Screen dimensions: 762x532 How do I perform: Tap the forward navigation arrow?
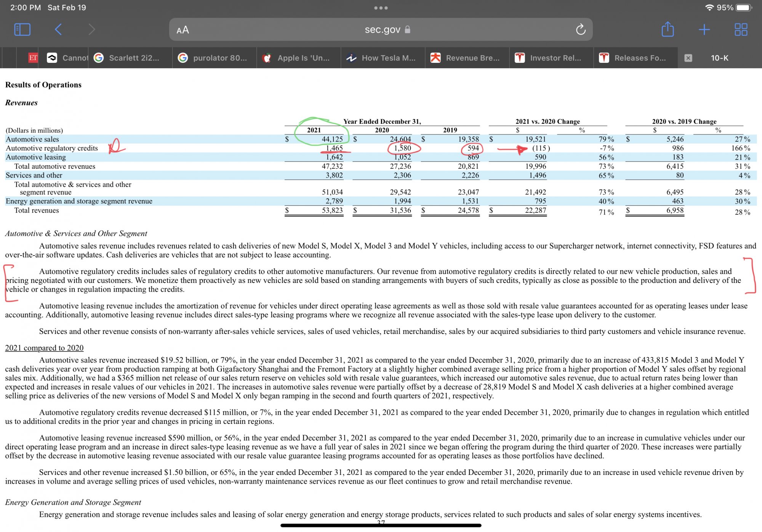[91, 29]
